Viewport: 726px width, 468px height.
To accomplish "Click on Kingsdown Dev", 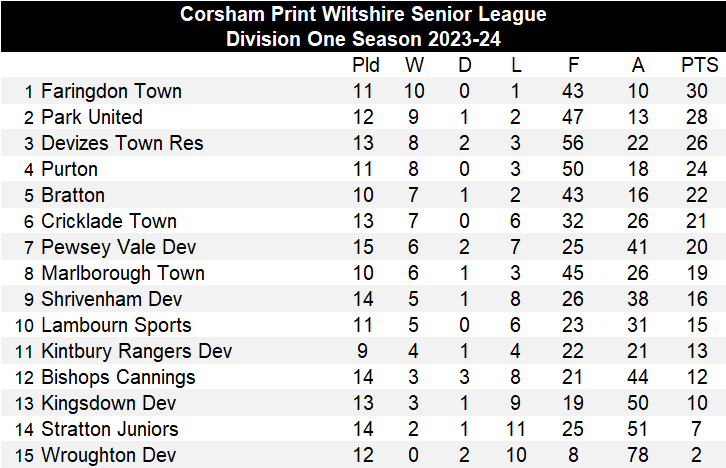I will 109,403.
